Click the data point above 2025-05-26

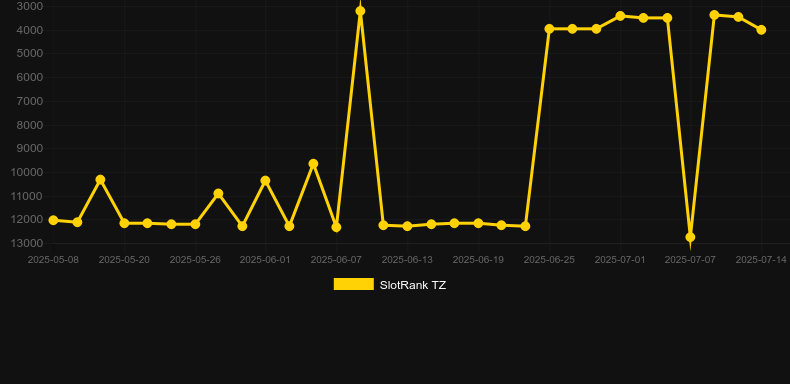point(195,224)
